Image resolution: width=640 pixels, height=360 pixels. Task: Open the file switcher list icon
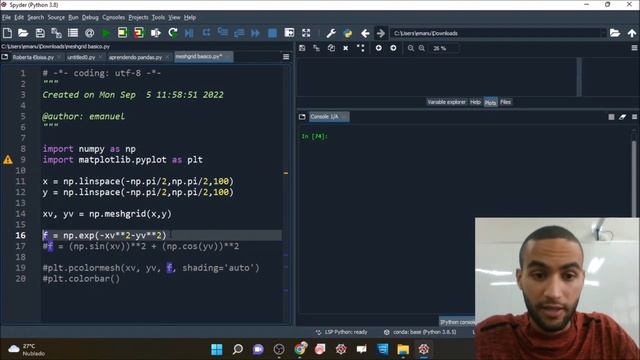73,33
